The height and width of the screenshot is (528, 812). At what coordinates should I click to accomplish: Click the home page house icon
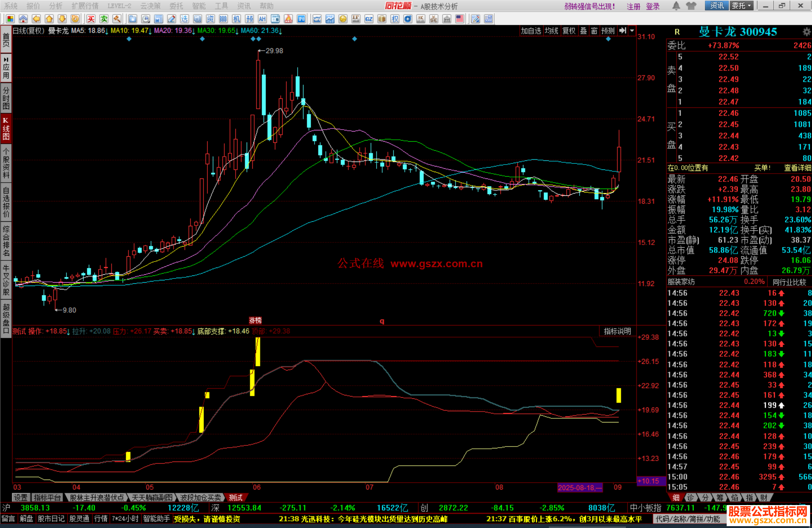(23, 19)
